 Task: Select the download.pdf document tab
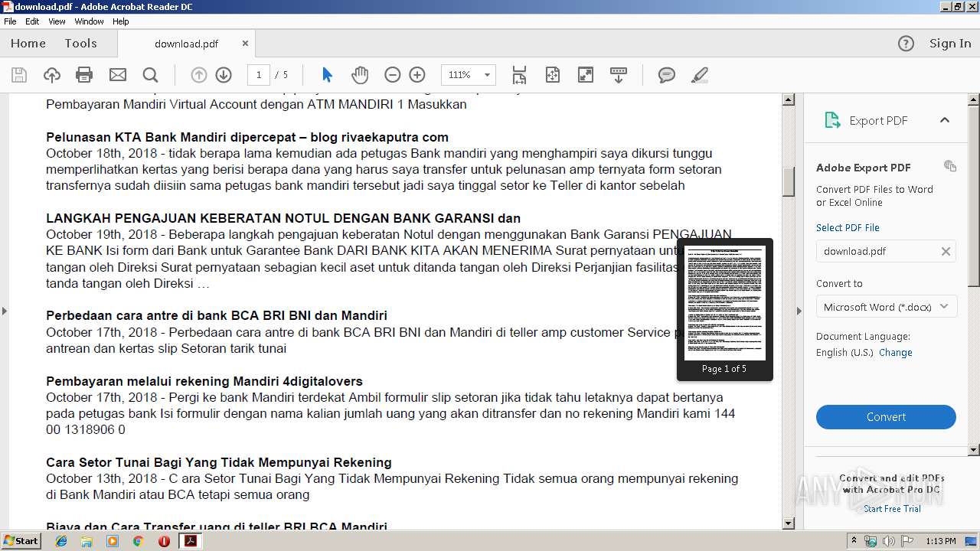point(187,44)
